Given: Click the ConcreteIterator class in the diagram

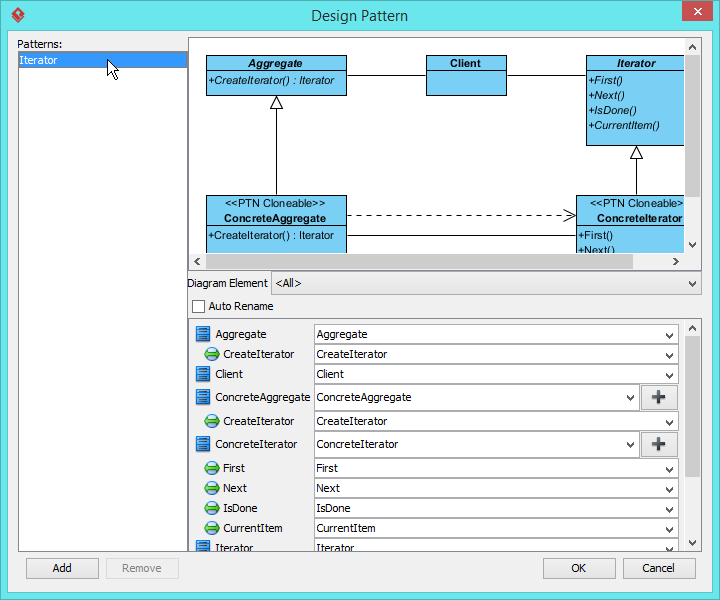Looking at the screenshot, I should tap(630, 224).
